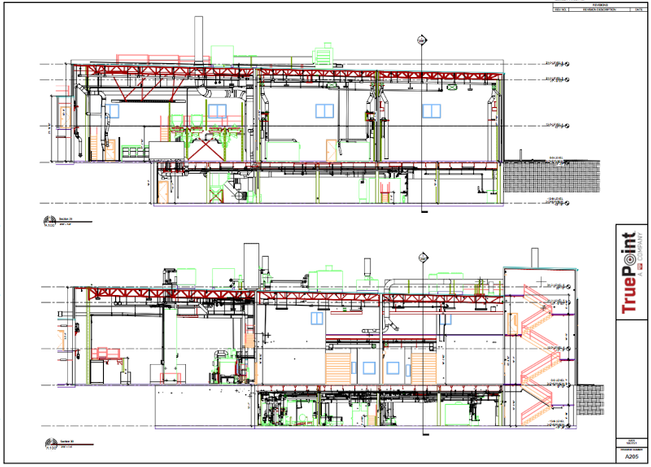Click the Revisions table header

pyautogui.click(x=600, y=5)
